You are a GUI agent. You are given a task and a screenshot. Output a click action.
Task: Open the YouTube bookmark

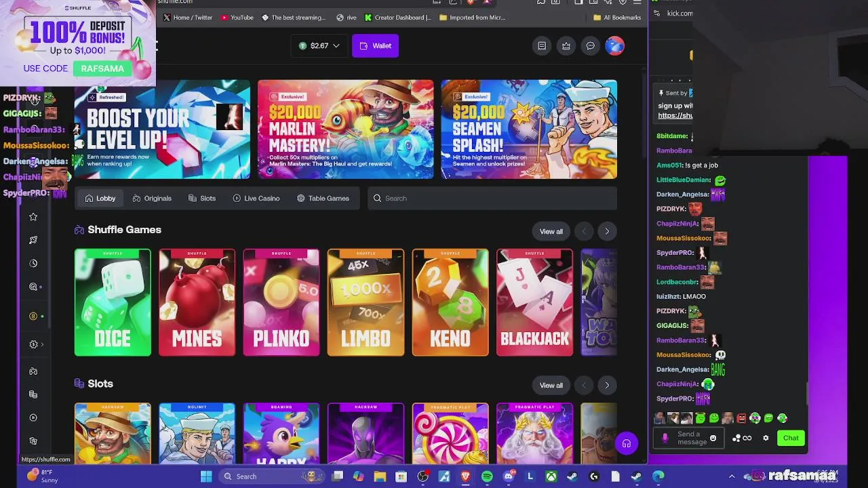point(237,18)
